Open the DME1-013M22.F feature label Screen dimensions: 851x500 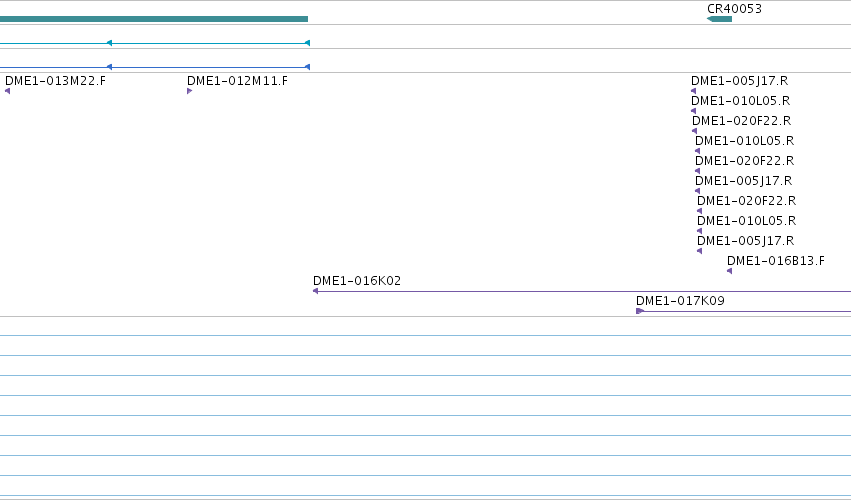click(x=55, y=81)
